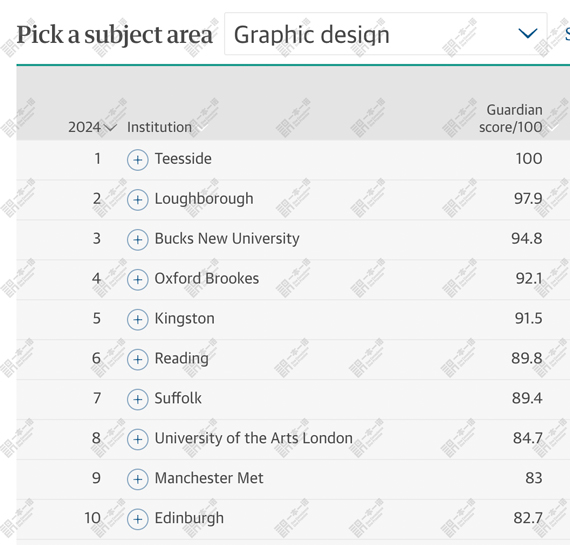Viewport: 570px width, 545px height.
Task: Open Manchester Met details with plus icon
Action: coord(137,479)
